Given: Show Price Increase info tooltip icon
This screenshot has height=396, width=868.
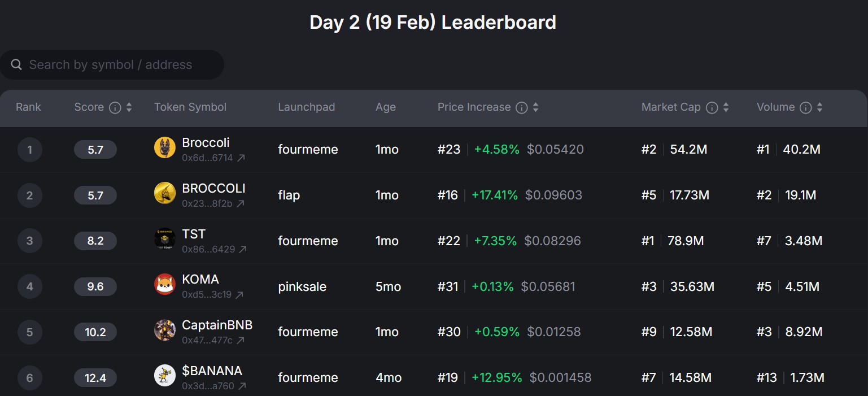Looking at the screenshot, I should pyautogui.click(x=522, y=107).
